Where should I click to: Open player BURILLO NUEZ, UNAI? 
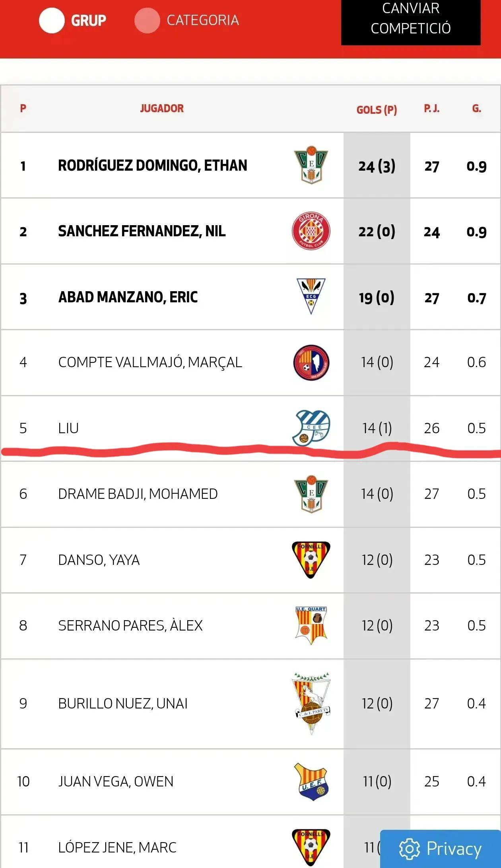(123, 703)
